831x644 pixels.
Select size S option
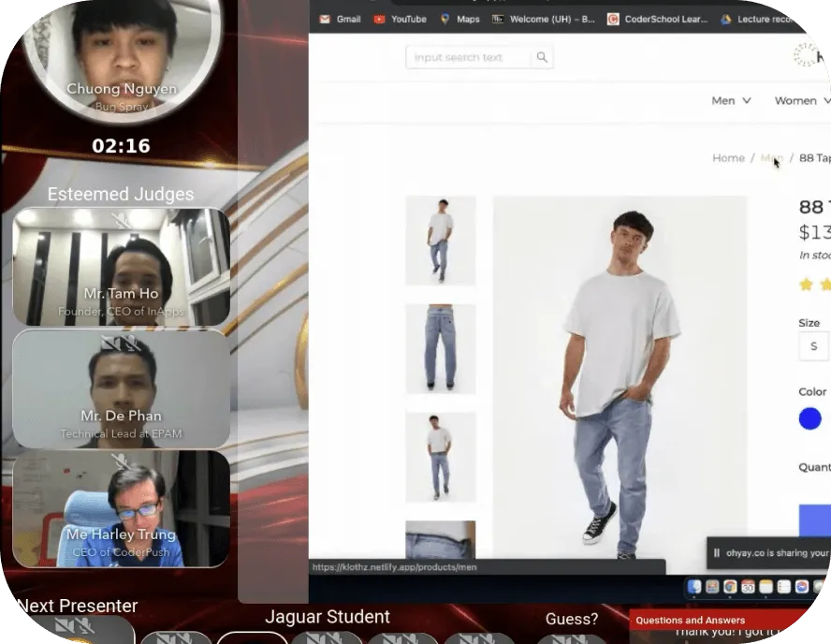coord(813,346)
